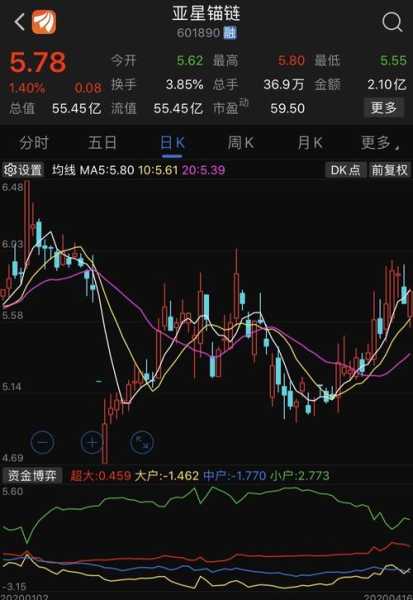The image size is (413, 600).
Task: Tap the 亚星锚链 stock title
Action: [x=206, y=13]
